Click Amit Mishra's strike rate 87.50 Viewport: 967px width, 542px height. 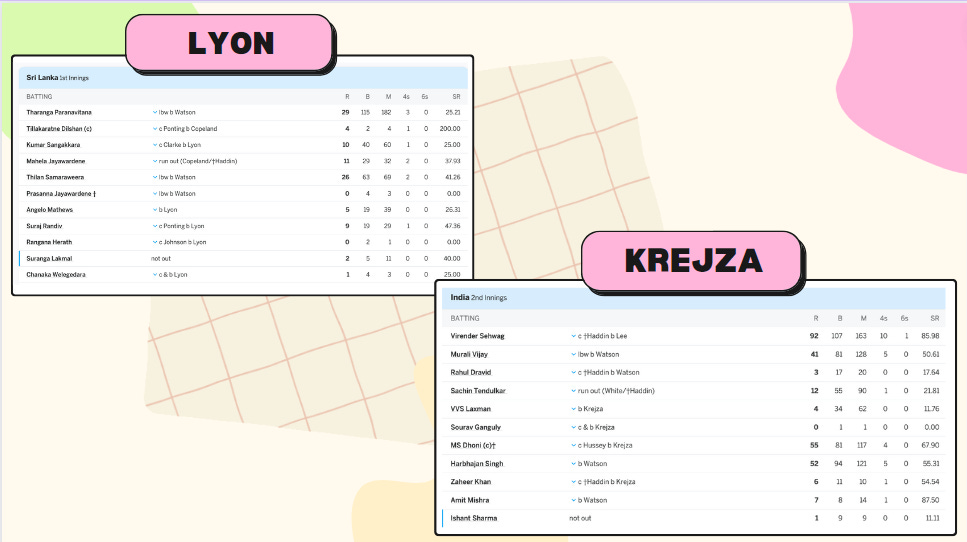click(930, 500)
